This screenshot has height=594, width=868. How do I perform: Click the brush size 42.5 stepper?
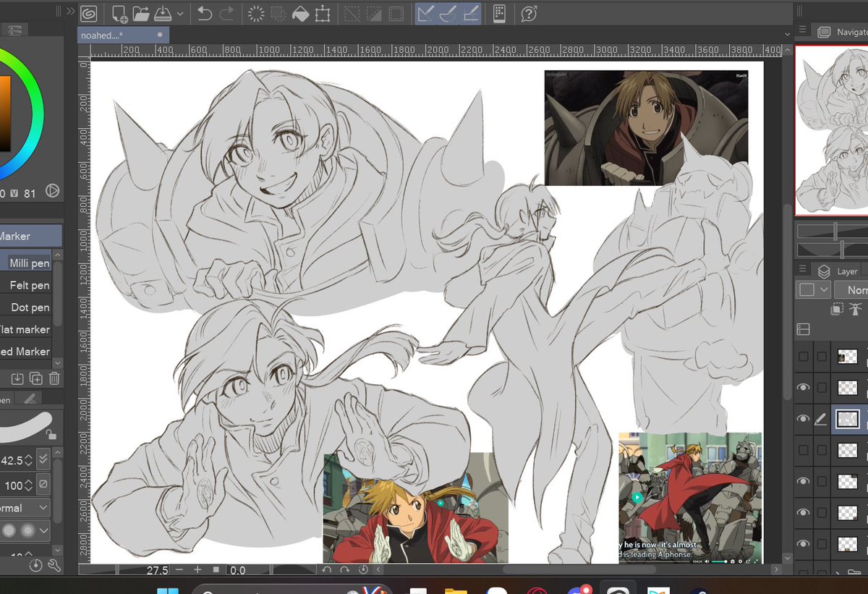pos(29,460)
